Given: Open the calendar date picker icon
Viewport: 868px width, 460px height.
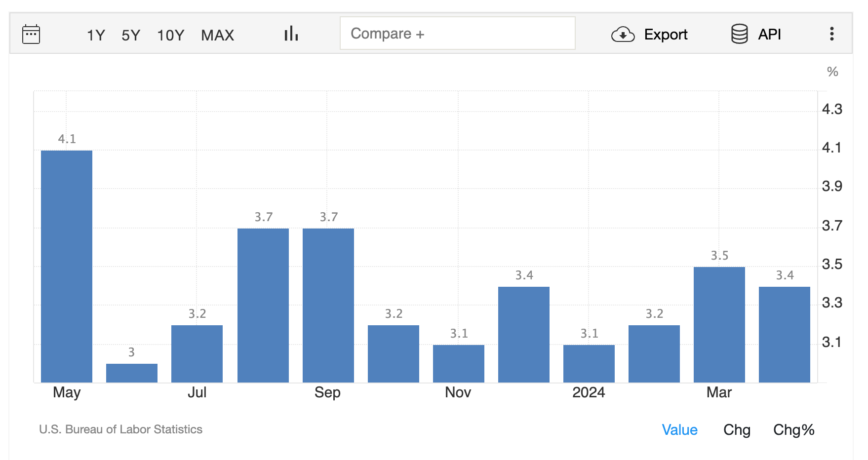Looking at the screenshot, I should coord(31,34).
